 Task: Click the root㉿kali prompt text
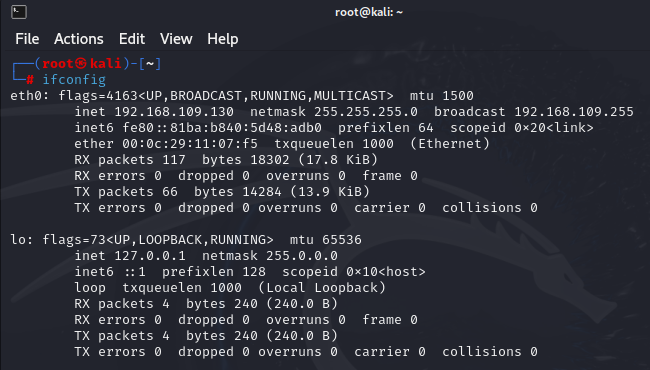82,63
